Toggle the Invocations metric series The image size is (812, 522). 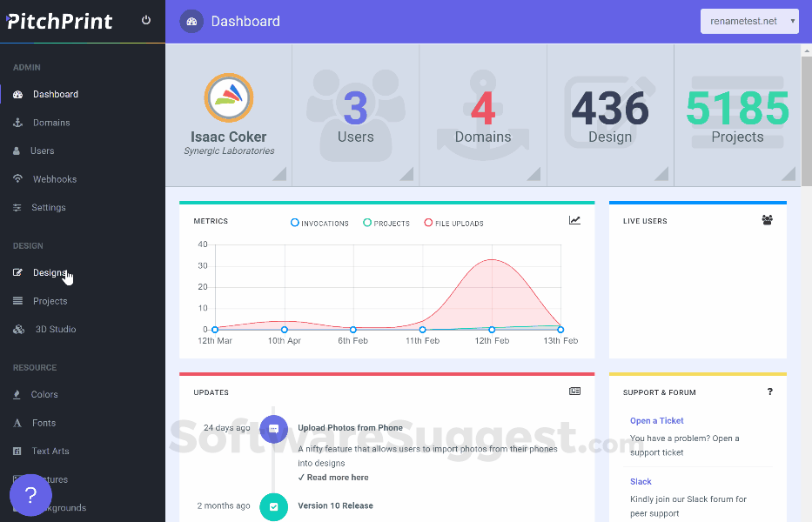click(x=319, y=223)
